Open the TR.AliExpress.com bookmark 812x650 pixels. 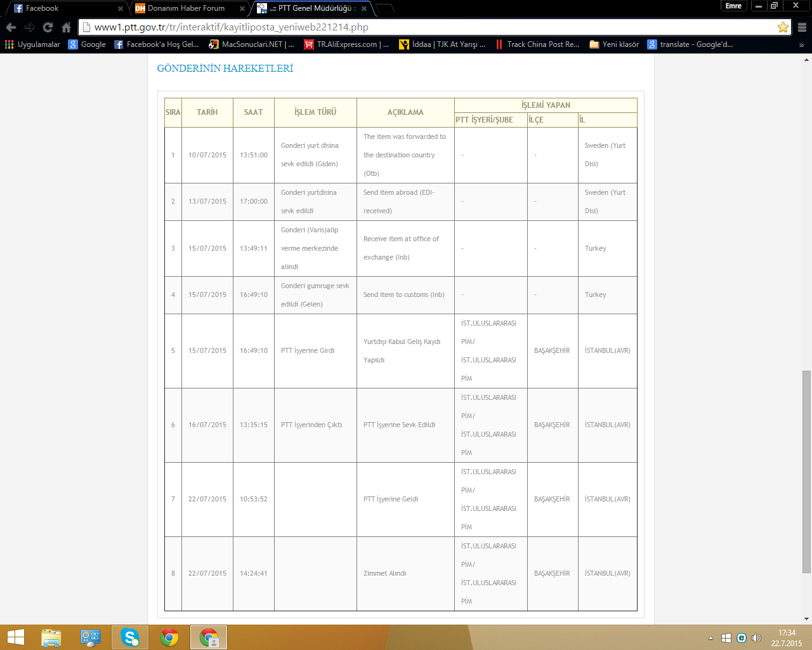346,44
